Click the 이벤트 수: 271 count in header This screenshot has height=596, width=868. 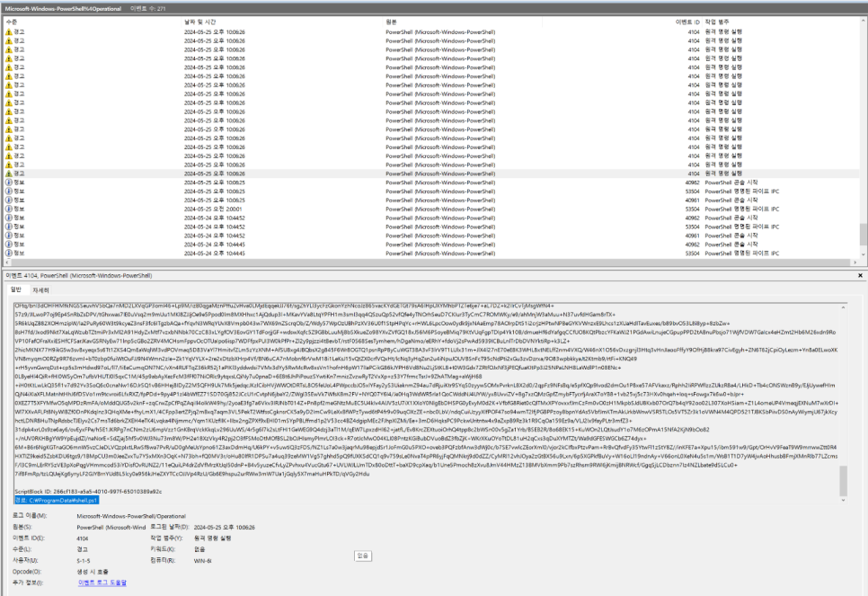(x=147, y=8)
